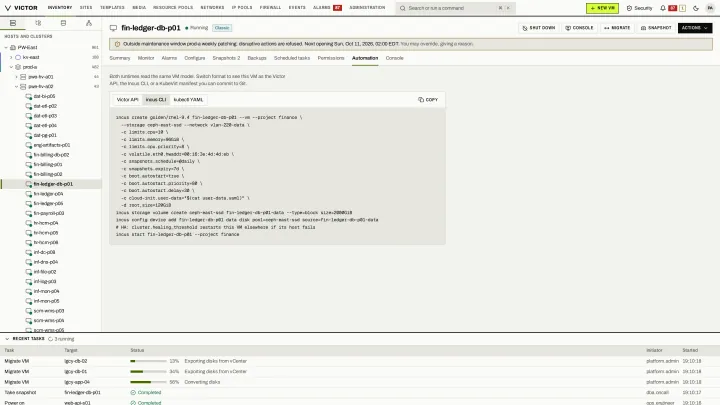Click the PW-East datacenter icon
Screen dimensions: 720x405
[13, 47]
